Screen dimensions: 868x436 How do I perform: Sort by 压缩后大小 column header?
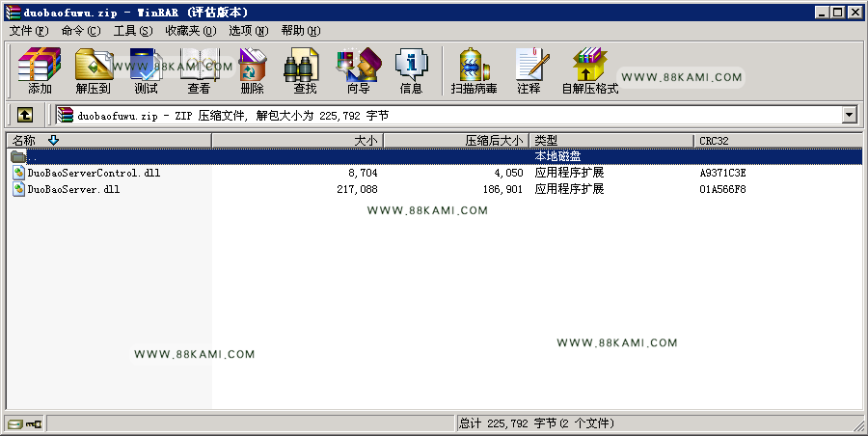coord(456,141)
